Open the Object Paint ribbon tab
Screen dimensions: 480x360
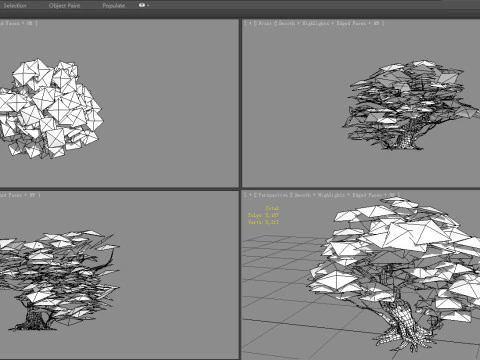click(x=64, y=5)
